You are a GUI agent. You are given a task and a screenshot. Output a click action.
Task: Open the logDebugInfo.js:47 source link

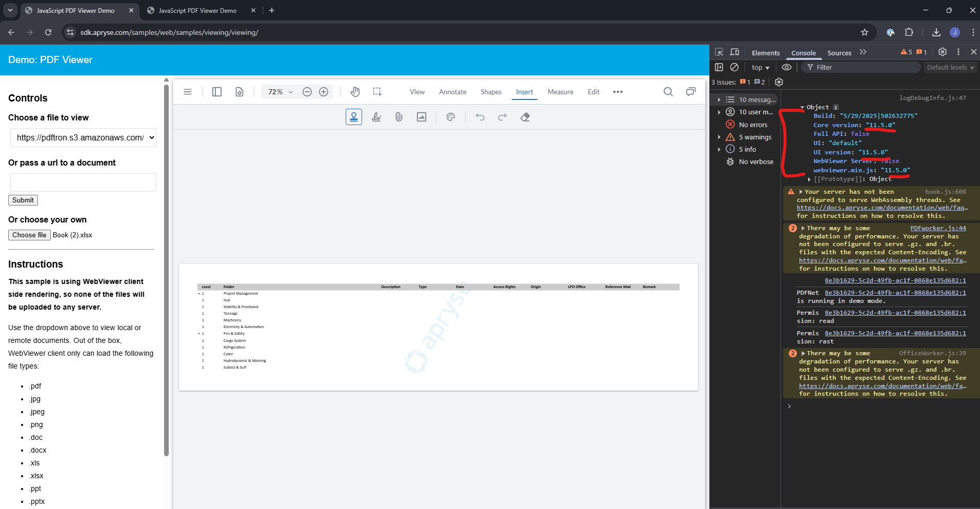tap(932, 98)
